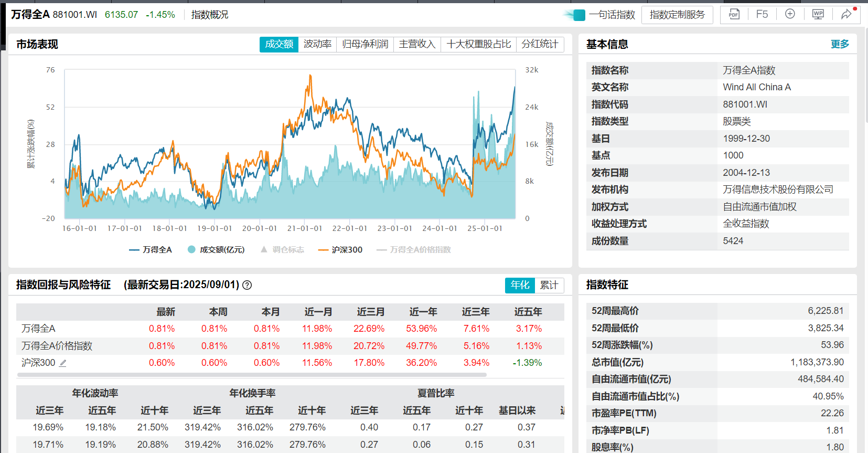Switch to 年化 view
868x453 pixels.
tap(520, 285)
